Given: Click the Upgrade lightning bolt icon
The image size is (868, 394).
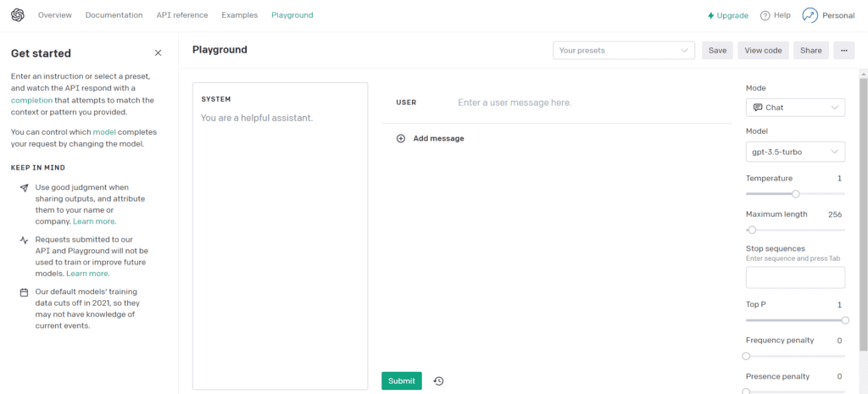Looking at the screenshot, I should coord(711,15).
